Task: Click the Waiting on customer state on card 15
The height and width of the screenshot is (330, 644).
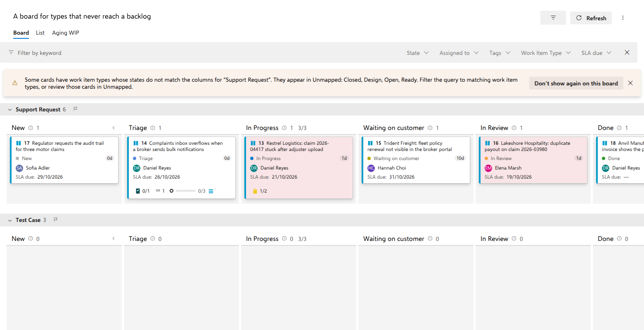Action: click(393, 158)
